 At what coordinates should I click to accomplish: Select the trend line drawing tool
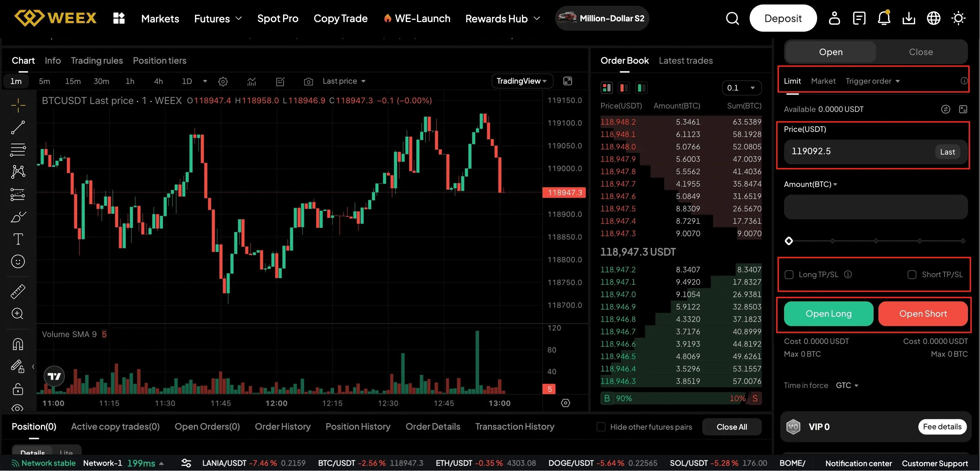coord(18,127)
